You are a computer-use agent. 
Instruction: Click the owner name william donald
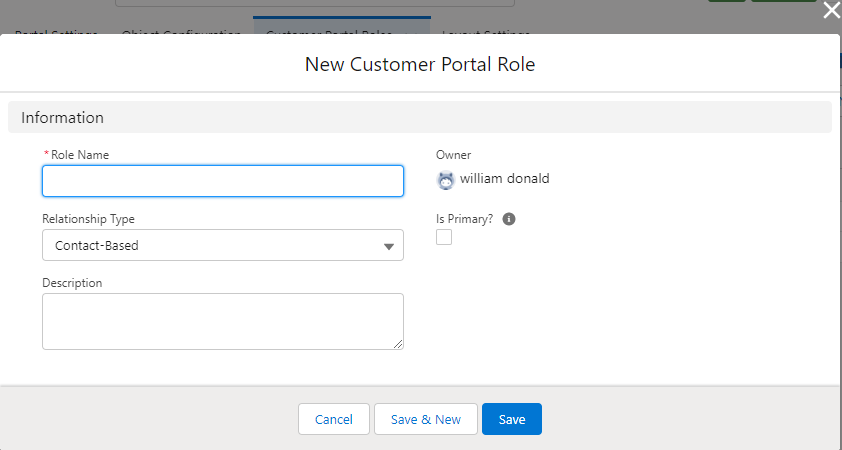pos(505,180)
